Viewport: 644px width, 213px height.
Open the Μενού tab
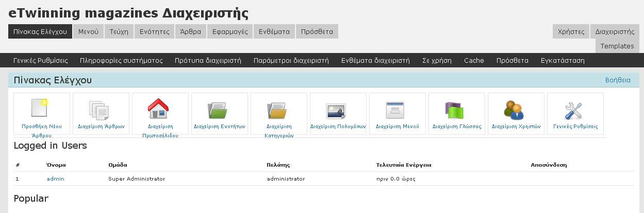(89, 31)
